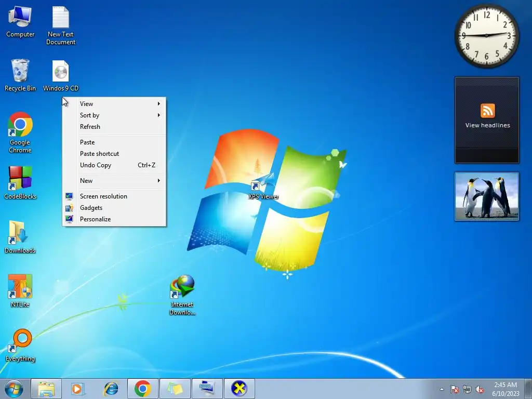Screen dimensions: 532x399
Task: Click the analog clock gadget
Action: click(486, 35)
